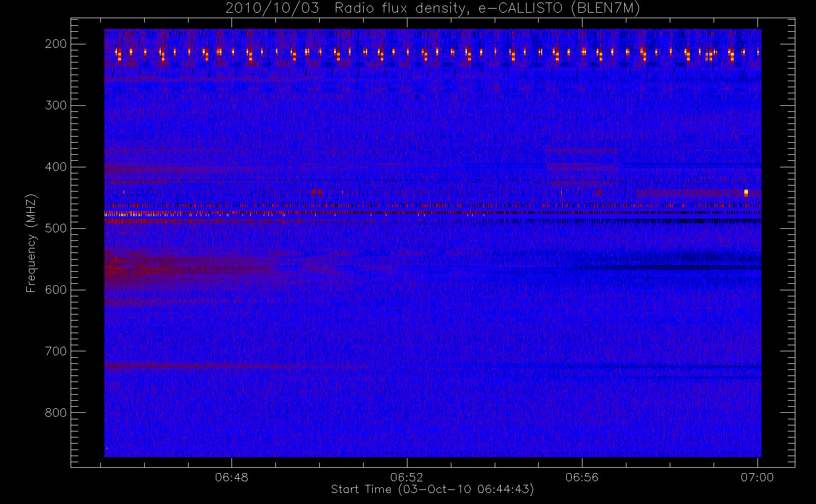Click the 300 frequency tick label
The height and width of the screenshot is (504, 816).
click(x=56, y=105)
